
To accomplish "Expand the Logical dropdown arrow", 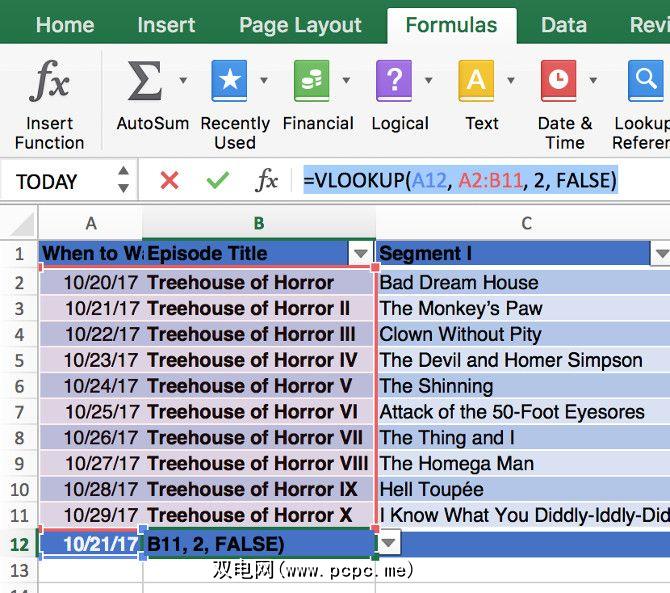I will [429, 80].
